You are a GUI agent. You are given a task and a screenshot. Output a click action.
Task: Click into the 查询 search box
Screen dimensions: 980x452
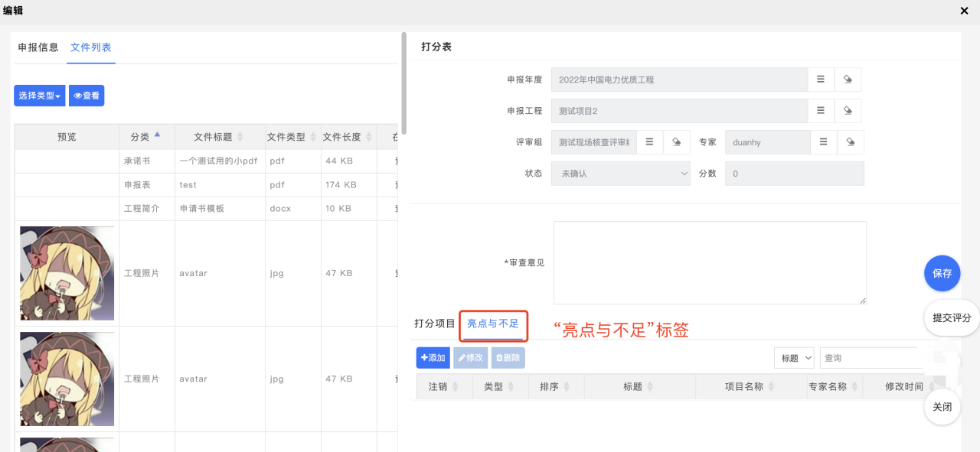click(871, 358)
